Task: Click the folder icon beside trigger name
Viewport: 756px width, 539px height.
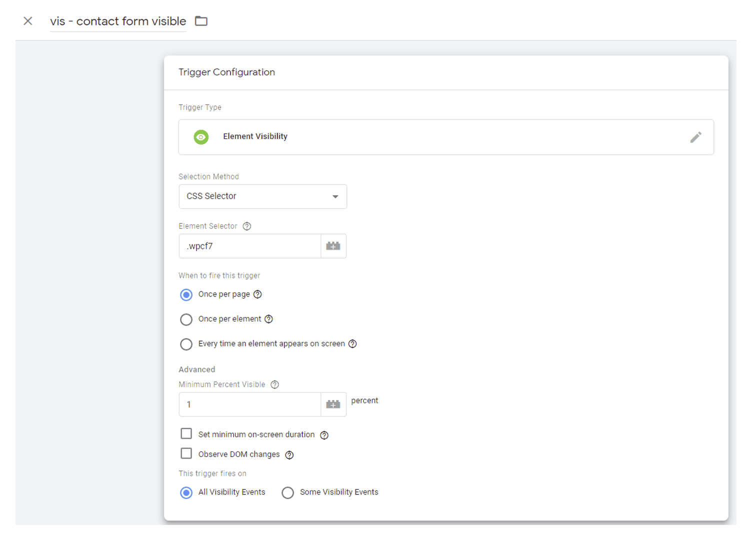Action: [x=201, y=21]
